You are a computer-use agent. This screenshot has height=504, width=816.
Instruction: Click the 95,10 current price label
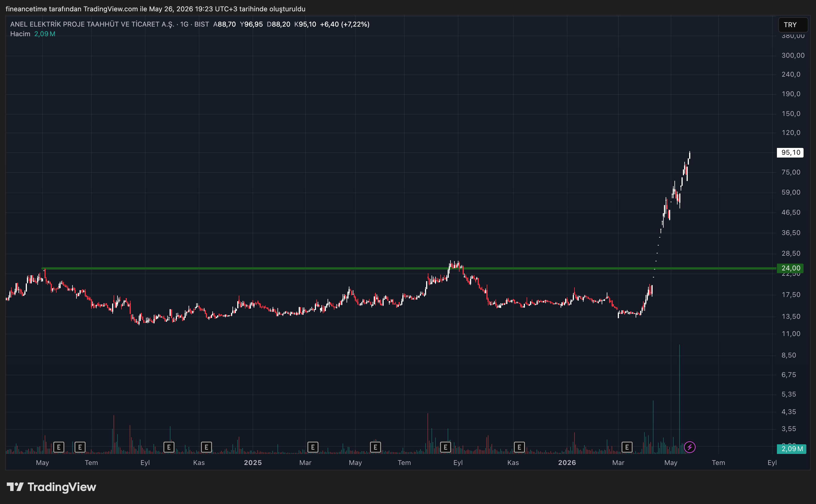(790, 152)
